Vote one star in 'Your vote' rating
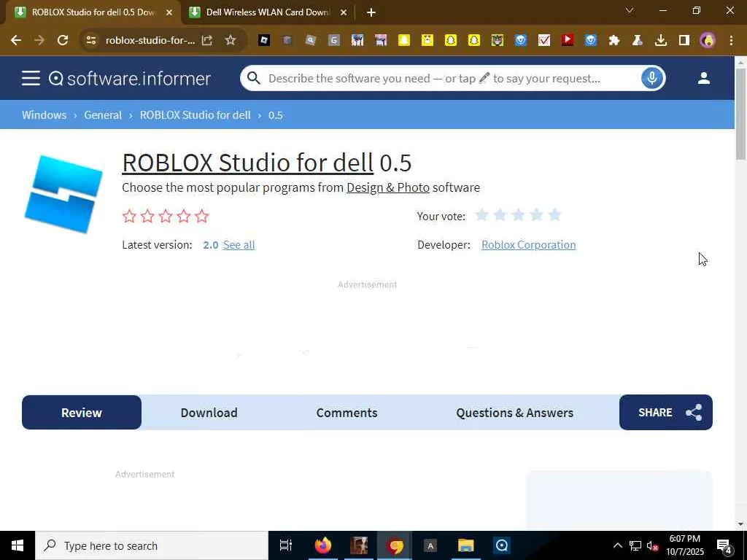Image resolution: width=747 pixels, height=560 pixels. point(481,215)
